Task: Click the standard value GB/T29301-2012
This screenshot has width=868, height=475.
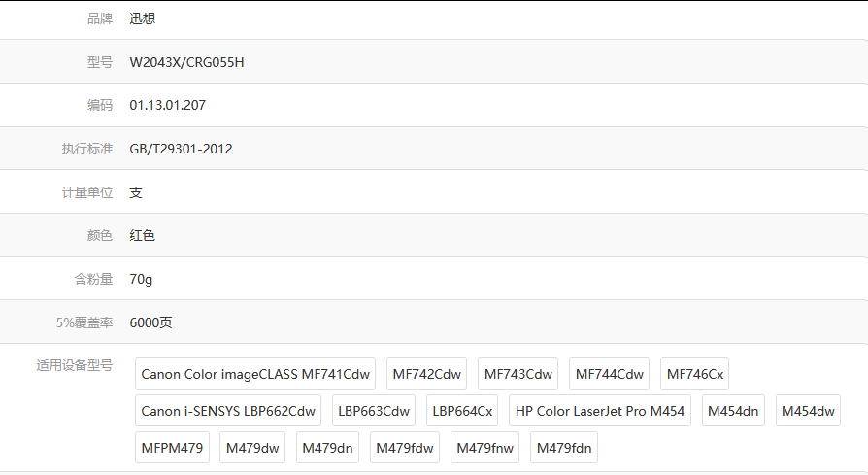Action: point(181,149)
